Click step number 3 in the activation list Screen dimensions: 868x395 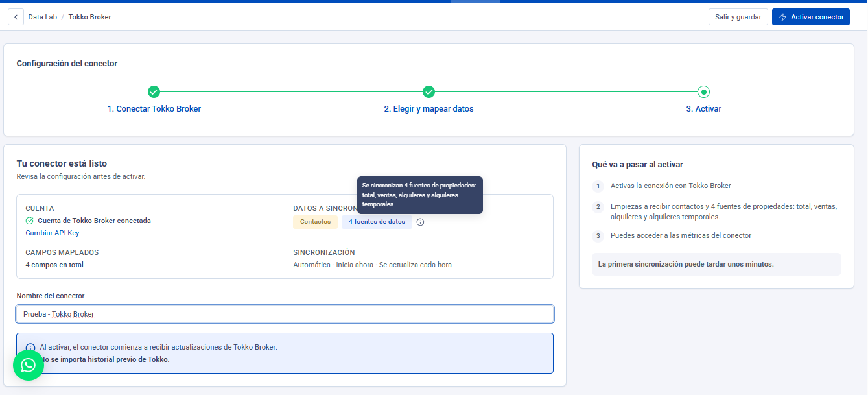pyautogui.click(x=598, y=236)
